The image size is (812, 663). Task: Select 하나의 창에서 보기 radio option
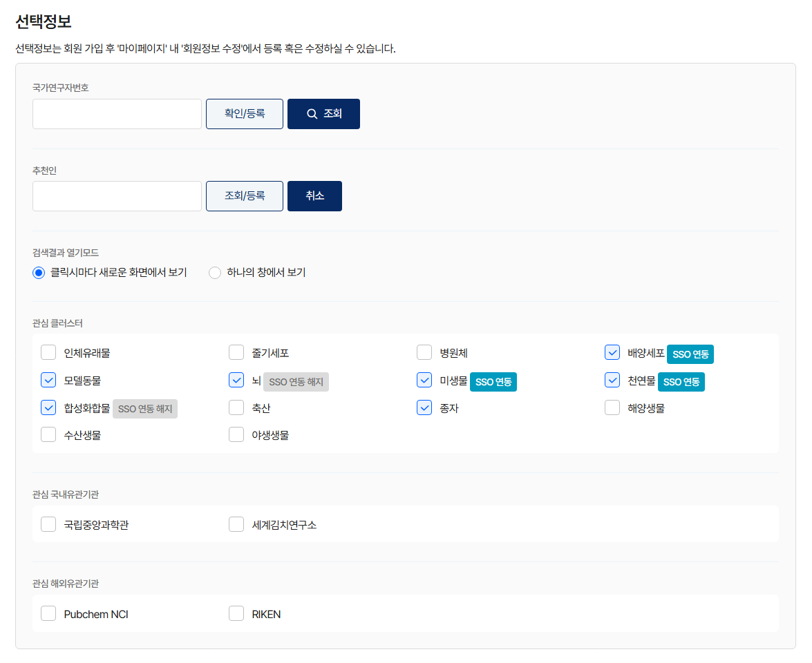click(x=215, y=273)
